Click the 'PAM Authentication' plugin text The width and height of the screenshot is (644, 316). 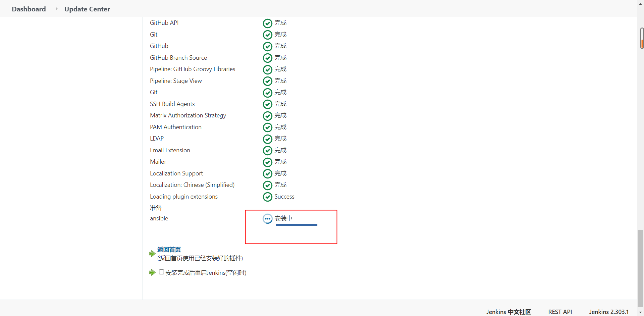tap(176, 127)
